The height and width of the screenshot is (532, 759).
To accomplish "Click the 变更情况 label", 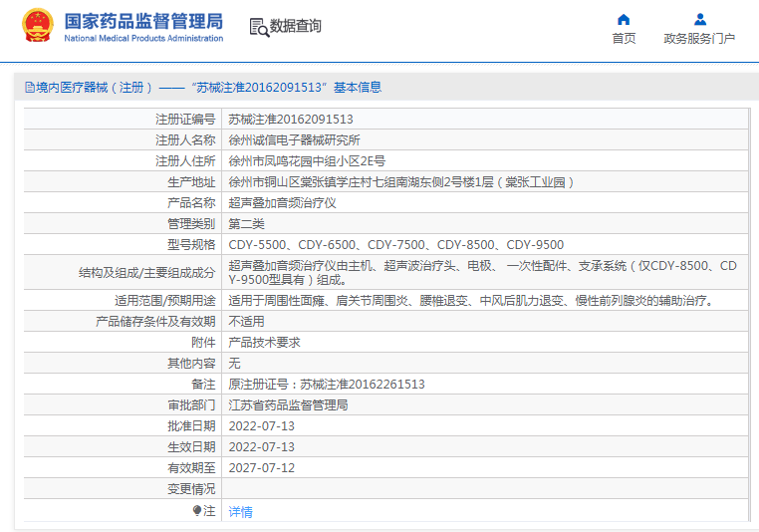I will [x=191, y=489].
